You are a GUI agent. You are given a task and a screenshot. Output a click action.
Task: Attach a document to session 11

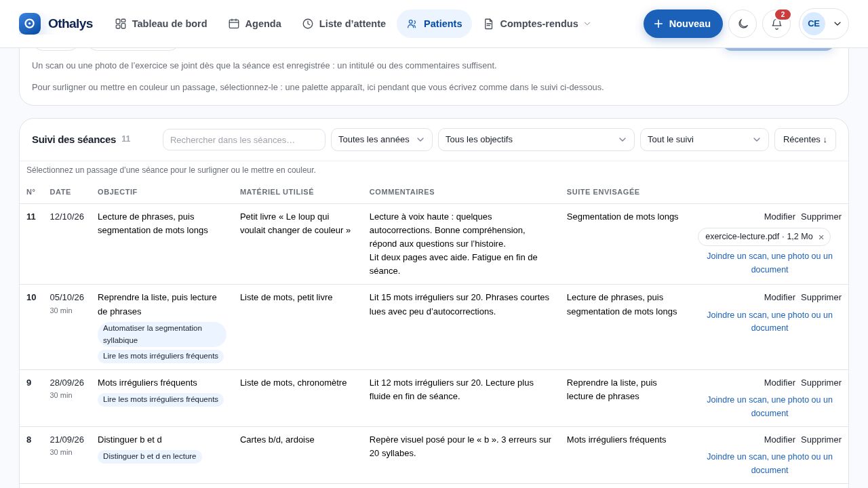(x=770, y=263)
